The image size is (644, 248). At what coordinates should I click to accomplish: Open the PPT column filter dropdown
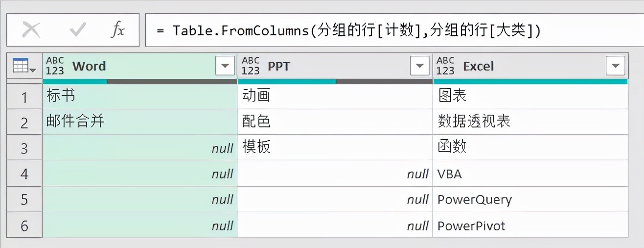420,66
